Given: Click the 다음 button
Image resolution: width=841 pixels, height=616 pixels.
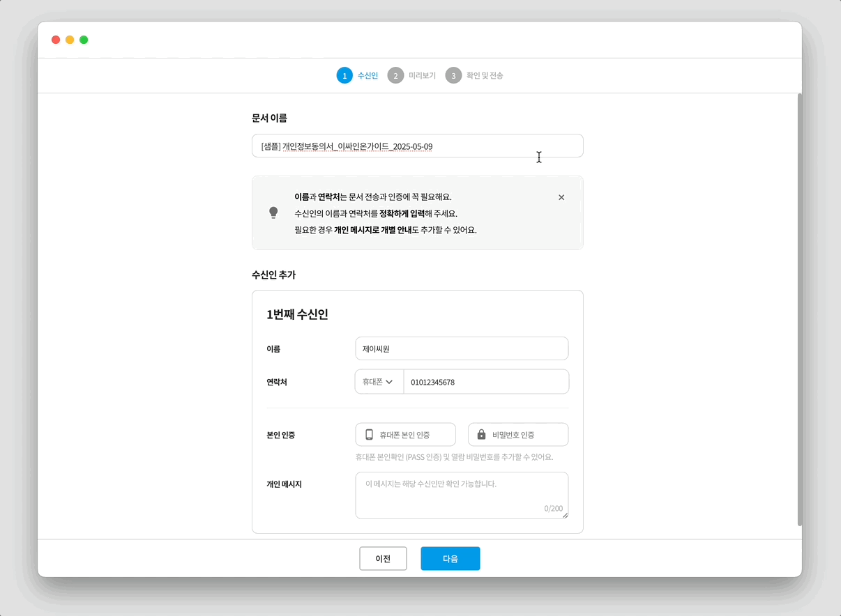Looking at the screenshot, I should (450, 558).
